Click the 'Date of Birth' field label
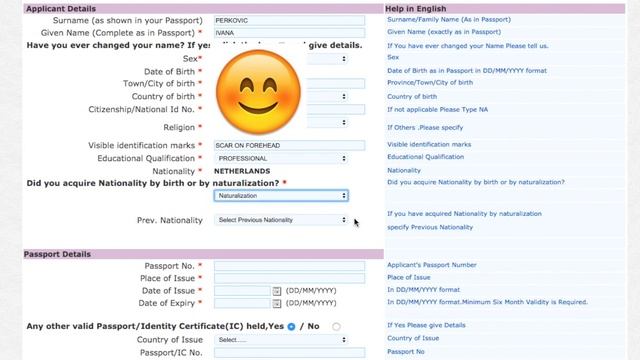The width and height of the screenshot is (640, 360). coord(169,71)
